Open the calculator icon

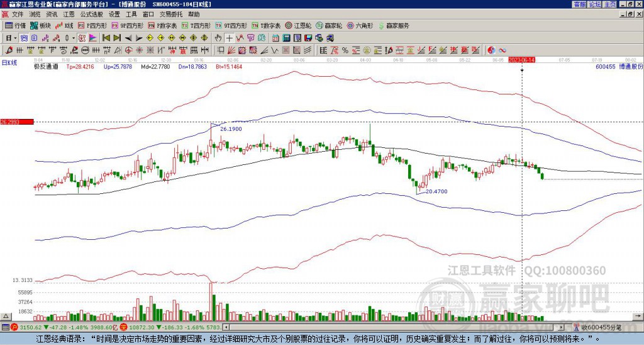tap(286, 38)
